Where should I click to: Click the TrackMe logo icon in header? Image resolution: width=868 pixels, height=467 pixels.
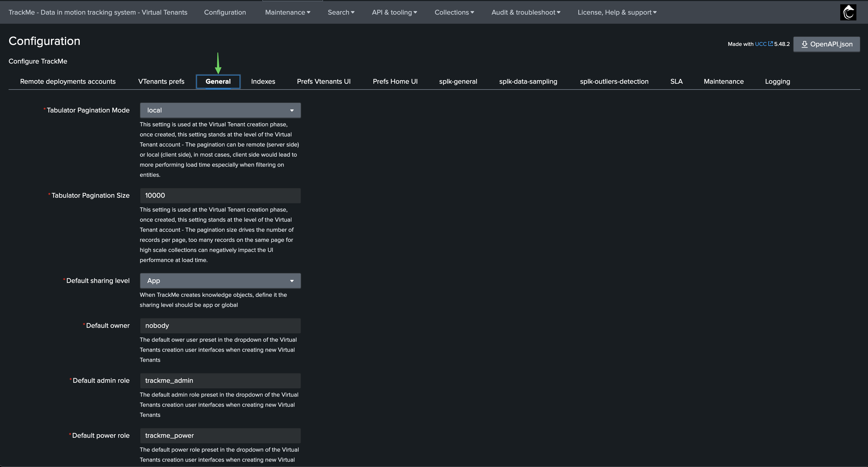(848, 12)
